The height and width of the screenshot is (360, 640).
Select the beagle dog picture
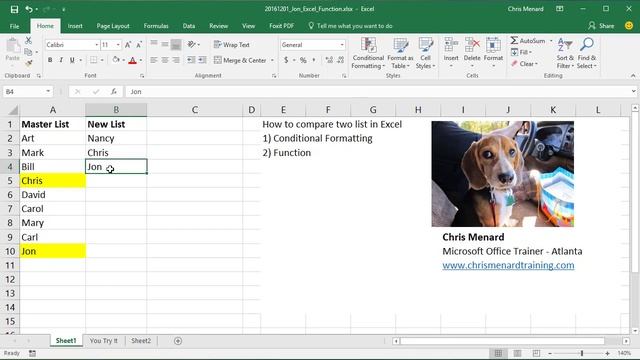[502, 174]
